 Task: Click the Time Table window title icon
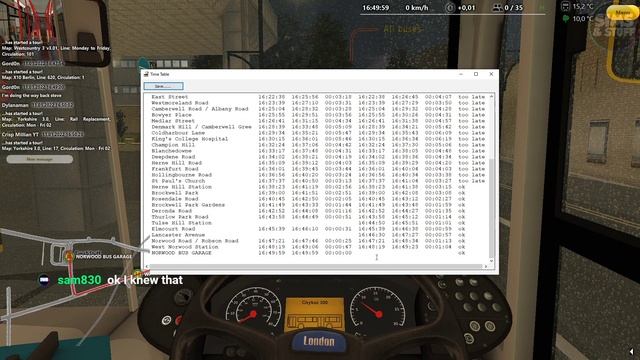(x=146, y=74)
